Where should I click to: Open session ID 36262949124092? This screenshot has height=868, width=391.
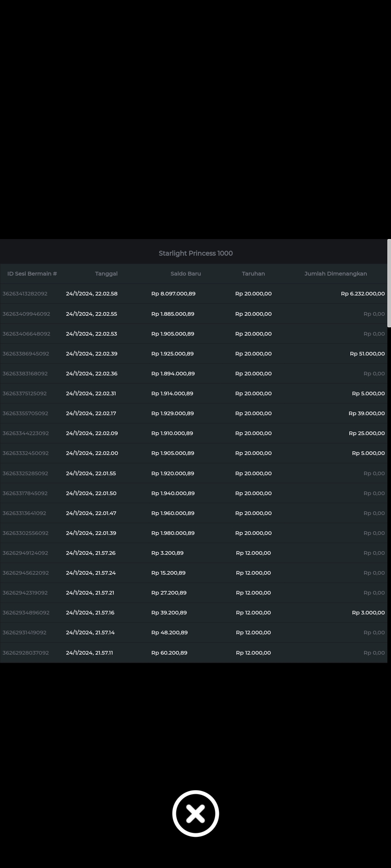25,553
